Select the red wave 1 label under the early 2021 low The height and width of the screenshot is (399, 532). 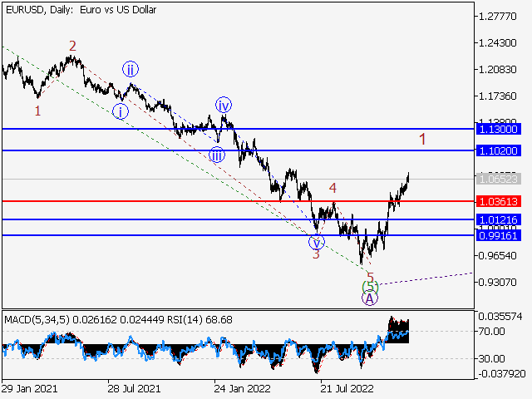click(x=37, y=111)
